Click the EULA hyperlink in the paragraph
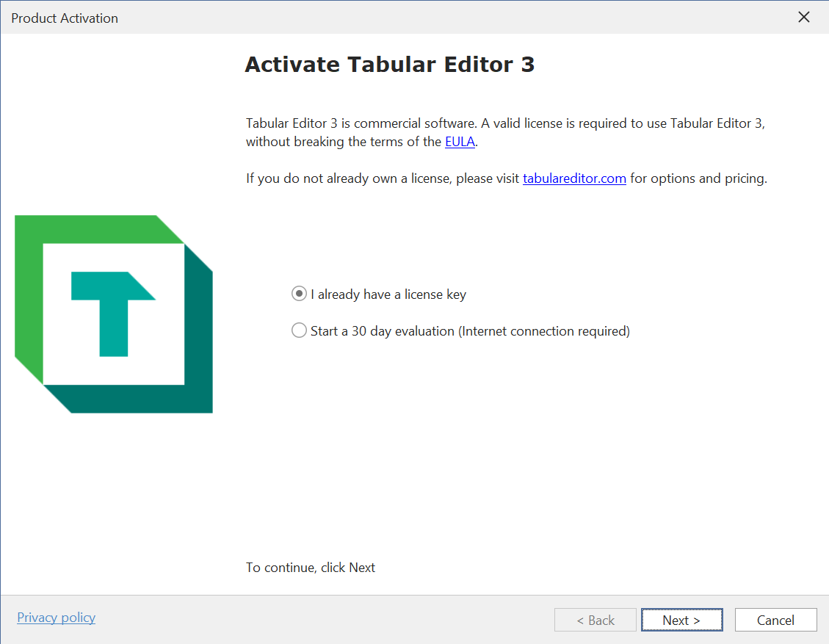Viewport: 829px width, 644px height. click(x=460, y=141)
